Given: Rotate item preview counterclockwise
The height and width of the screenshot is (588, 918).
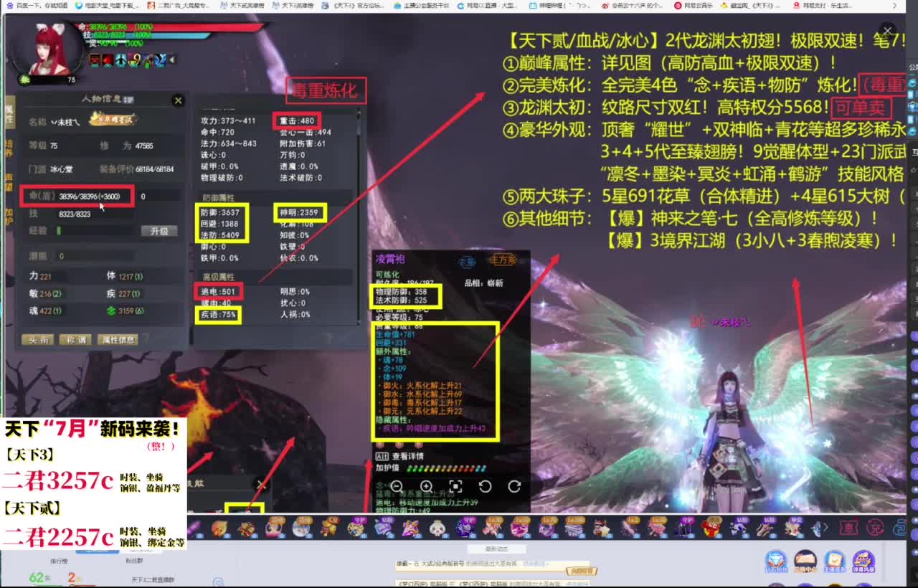Looking at the screenshot, I should pyautogui.click(x=485, y=486).
